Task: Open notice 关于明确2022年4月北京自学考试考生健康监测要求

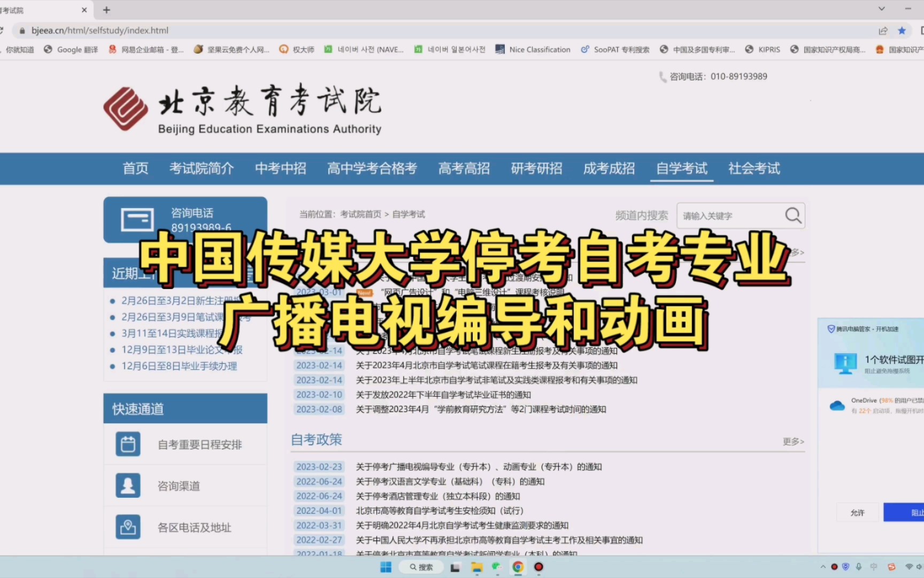Action: click(x=462, y=526)
